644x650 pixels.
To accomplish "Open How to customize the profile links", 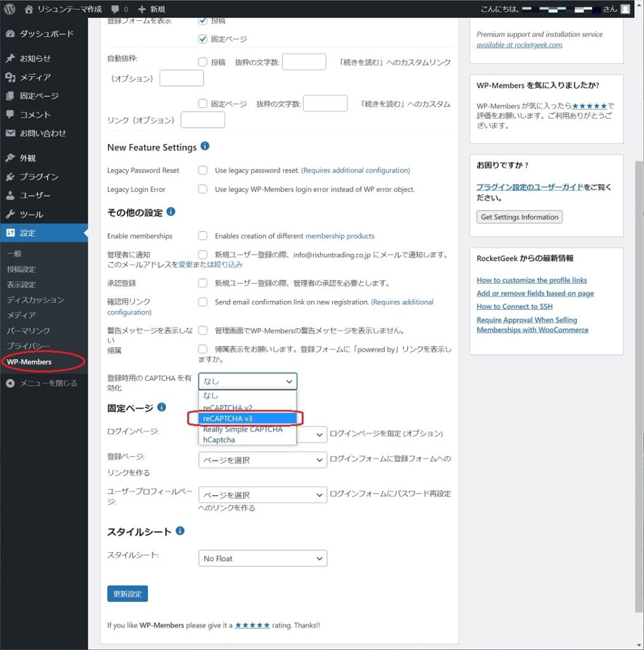I will pyautogui.click(x=532, y=280).
